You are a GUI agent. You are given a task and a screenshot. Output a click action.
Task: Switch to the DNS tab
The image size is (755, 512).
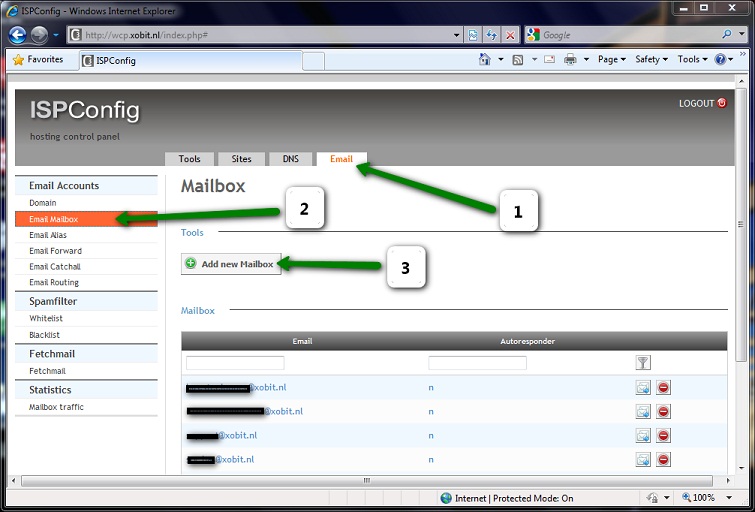tap(290, 159)
